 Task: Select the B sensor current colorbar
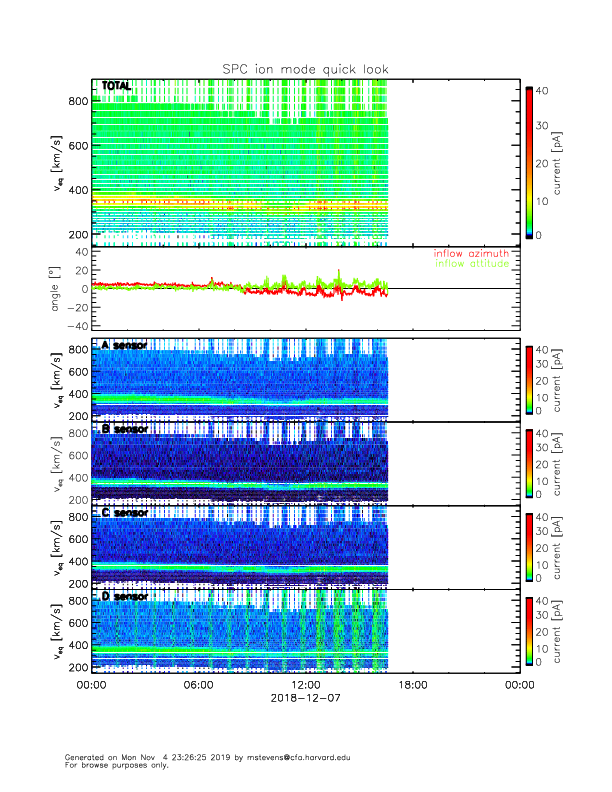[x=529, y=462]
